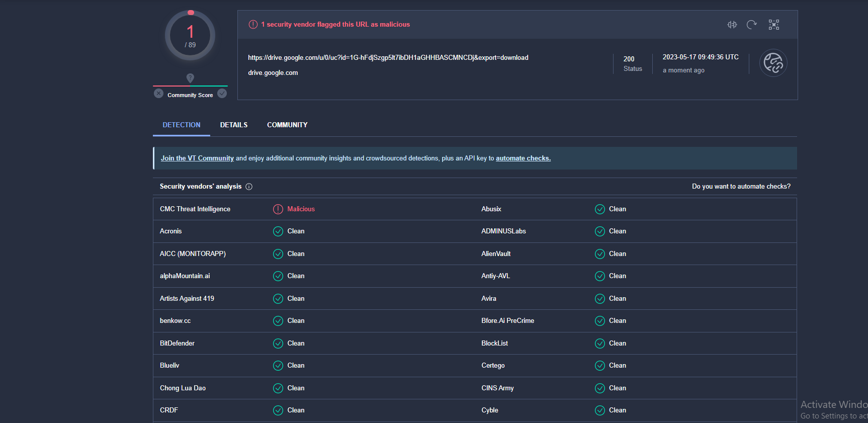
Task: Click the Clean checkmark icon for AlienVault
Action: (x=600, y=254)
